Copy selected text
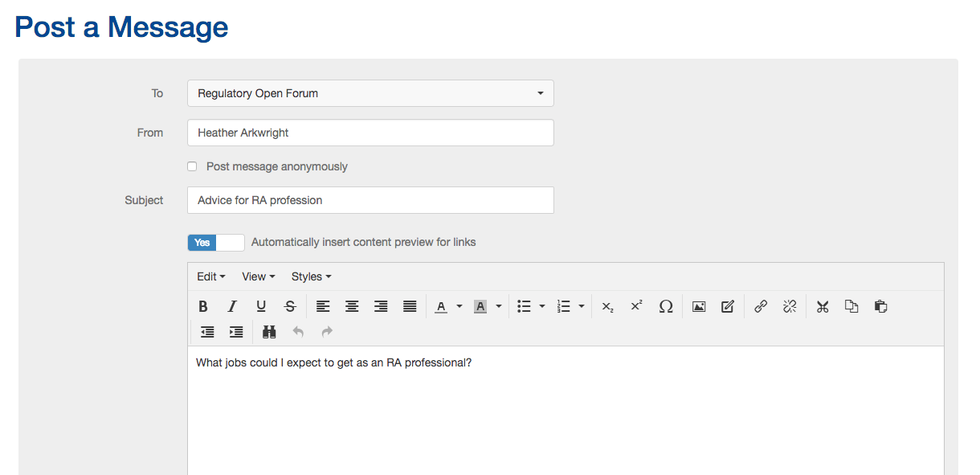The width and height of the screenshot is (980, 475). pyautogui.click(x=851, y=306)
